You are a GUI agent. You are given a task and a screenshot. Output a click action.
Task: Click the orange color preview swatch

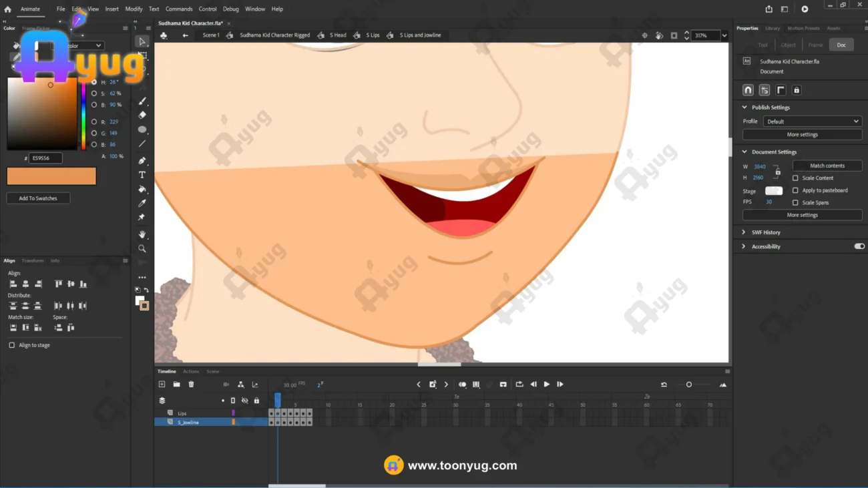pyautogui.click(x=51, y=176)
